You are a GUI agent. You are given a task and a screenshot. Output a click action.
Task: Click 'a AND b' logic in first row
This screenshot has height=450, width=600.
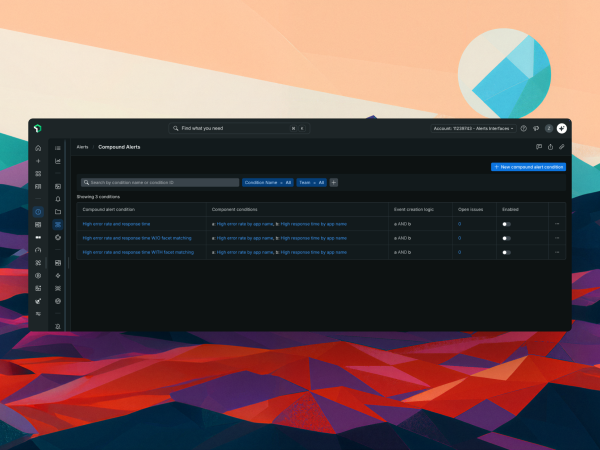[x=402, y=224]
